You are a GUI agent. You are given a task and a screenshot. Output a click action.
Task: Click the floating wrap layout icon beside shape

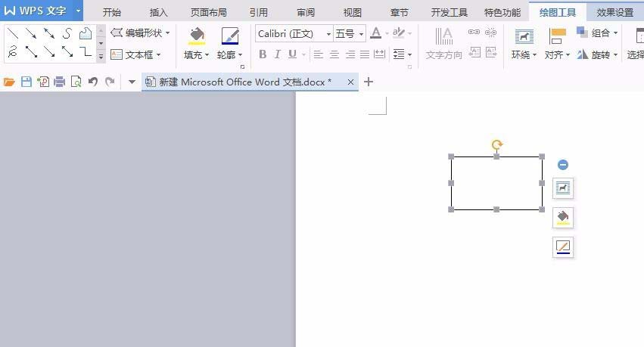click(x=563, y=187)
